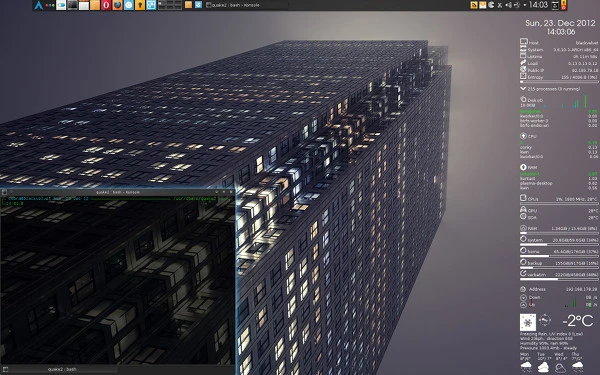Expand hidden system tray icons arrow
600x375 pixels.
coord(525,5)
